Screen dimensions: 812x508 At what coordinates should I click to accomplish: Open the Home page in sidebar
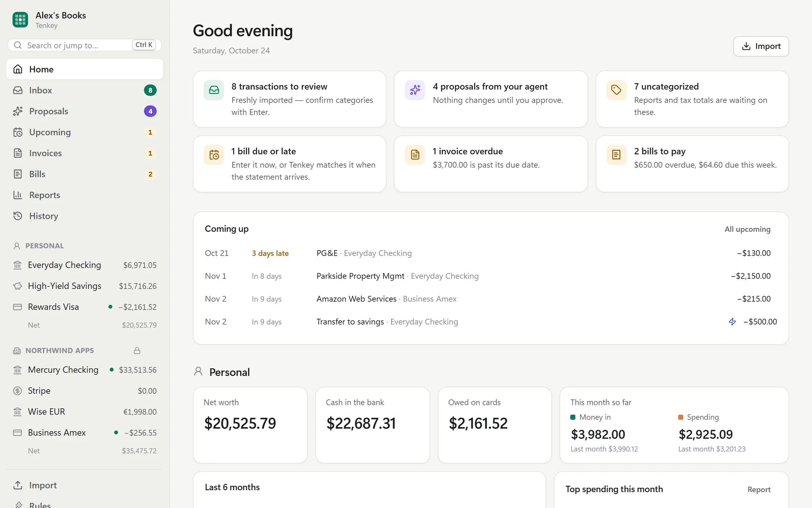pyautogui.click(x=84, y=69)
